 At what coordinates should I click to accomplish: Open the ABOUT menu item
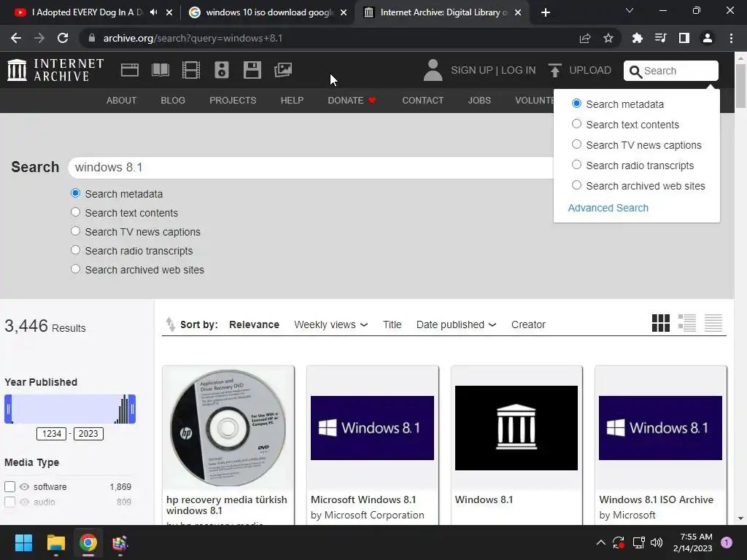click(122, 101)
